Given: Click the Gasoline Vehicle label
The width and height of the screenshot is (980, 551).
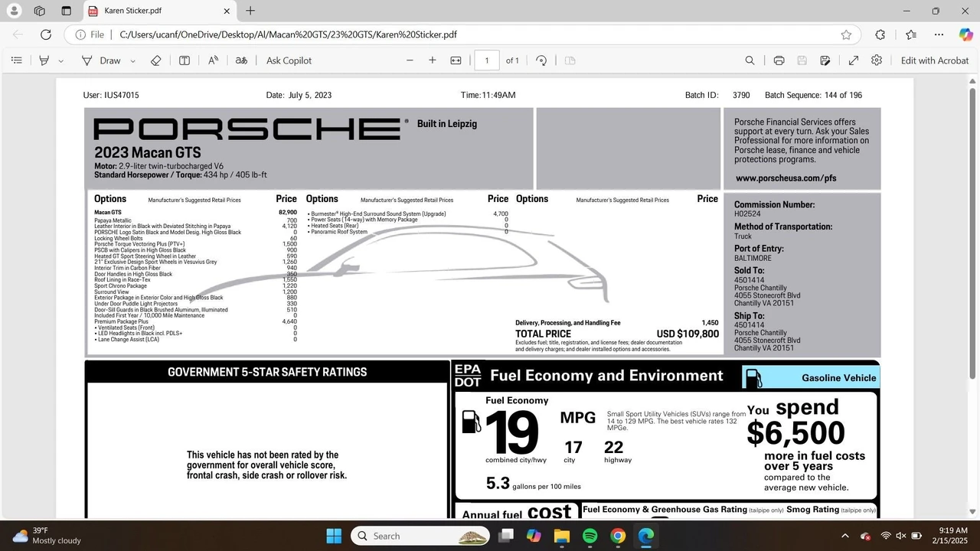Looking at the screenshot, I should (x=838, y=378).
